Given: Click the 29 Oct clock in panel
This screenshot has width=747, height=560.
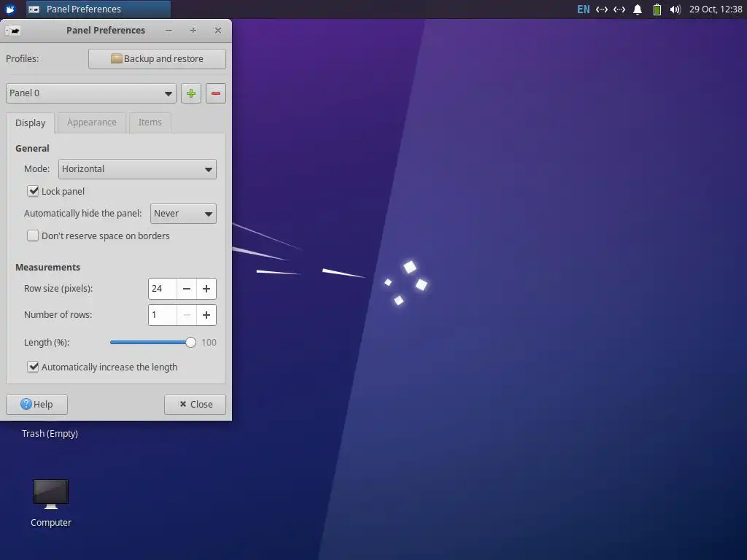Looking at the screenshot, I should (716, 9).
